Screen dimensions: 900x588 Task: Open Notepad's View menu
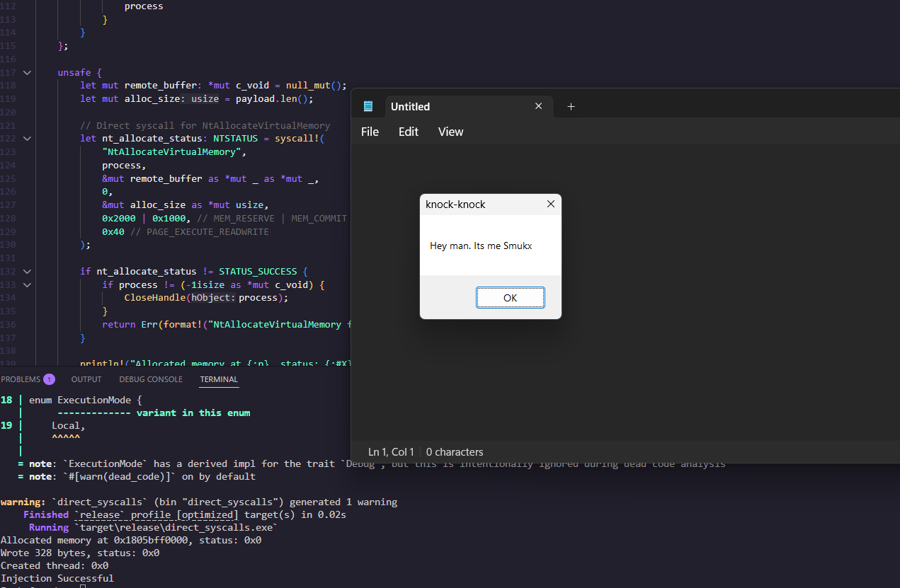450,132
